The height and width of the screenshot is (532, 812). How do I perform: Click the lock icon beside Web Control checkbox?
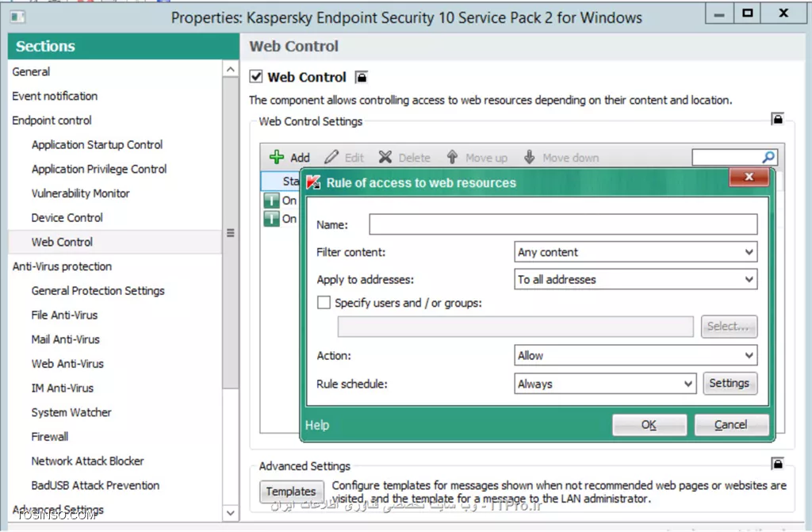click(362, 77)
